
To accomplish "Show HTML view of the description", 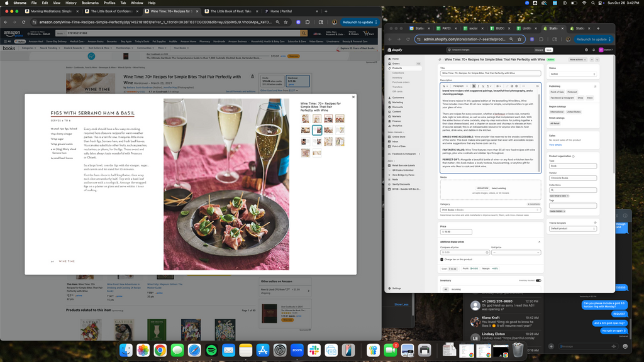I will tap(537, 85).
